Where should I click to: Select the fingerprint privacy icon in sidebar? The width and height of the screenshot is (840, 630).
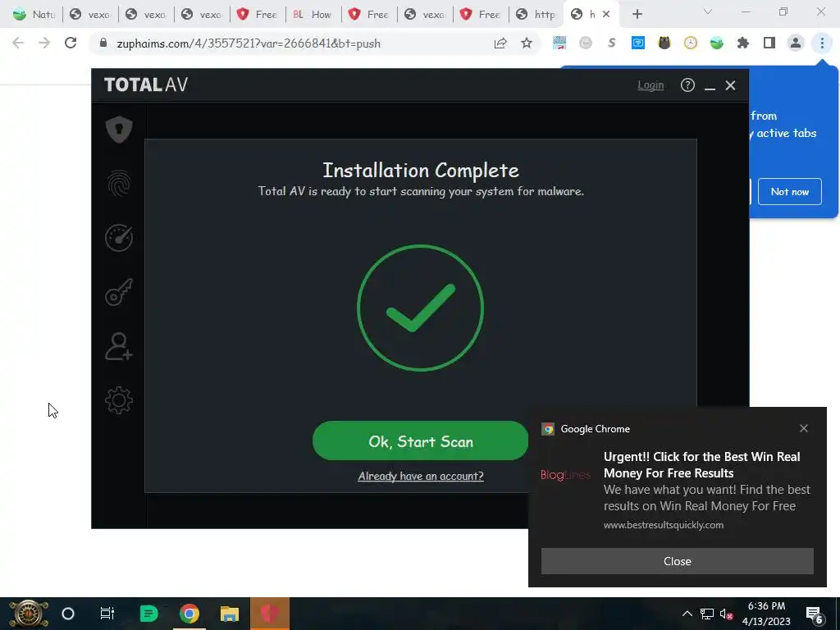119,184
